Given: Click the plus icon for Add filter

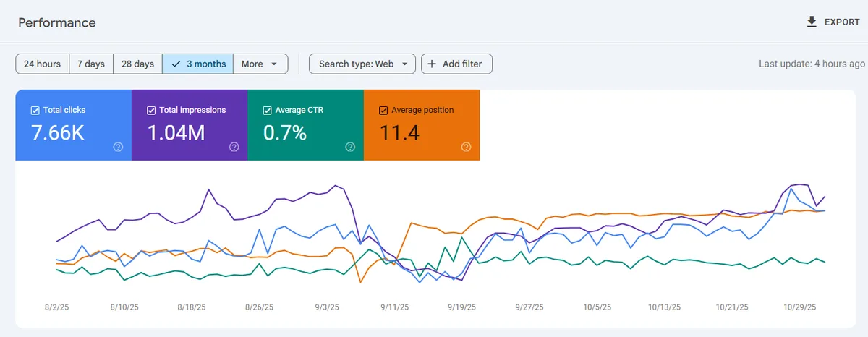Looking at the screenshot, I should 432,64.
